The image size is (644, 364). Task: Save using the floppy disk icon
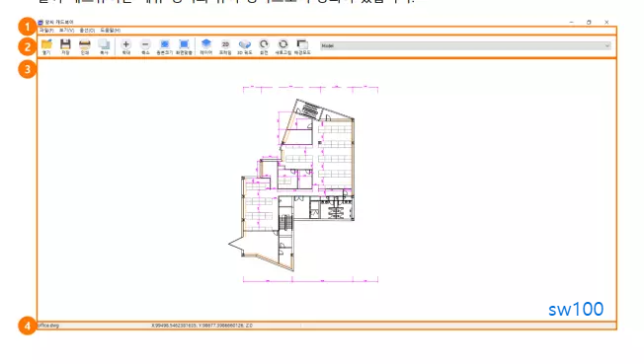pyautogui.click(x=65, y=46)
